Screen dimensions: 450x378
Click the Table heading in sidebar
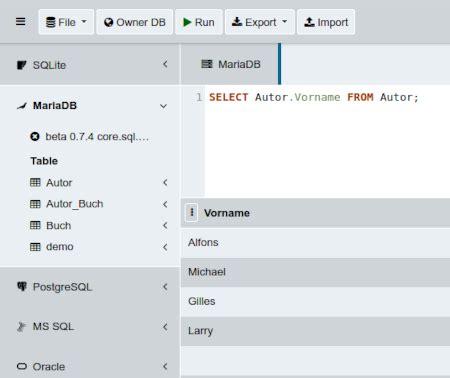click(x=44, y=161)
